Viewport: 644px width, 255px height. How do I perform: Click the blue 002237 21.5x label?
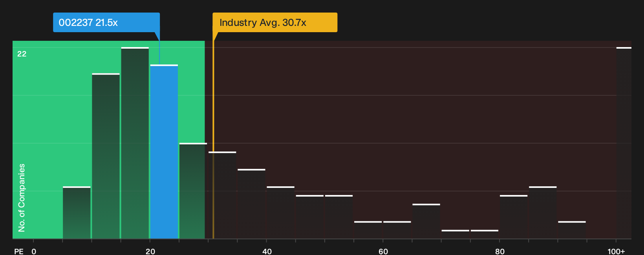click(x=106, y=22)
